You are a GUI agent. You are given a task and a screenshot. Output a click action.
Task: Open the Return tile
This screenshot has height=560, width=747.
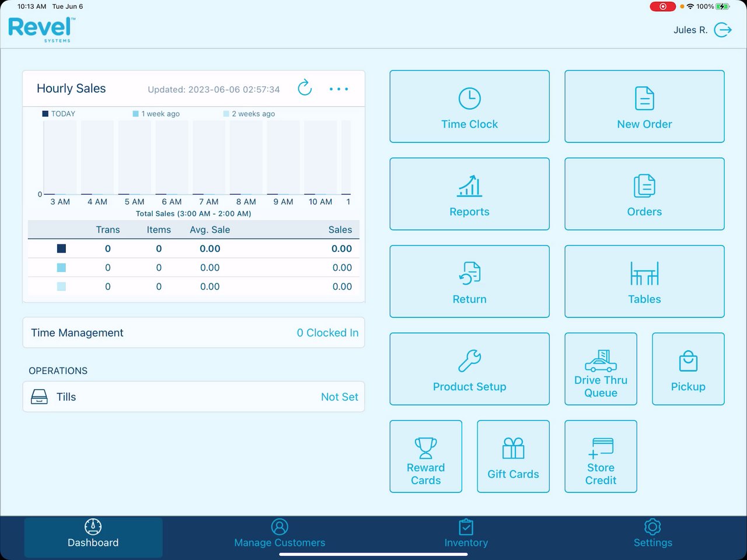click(470, 282)
